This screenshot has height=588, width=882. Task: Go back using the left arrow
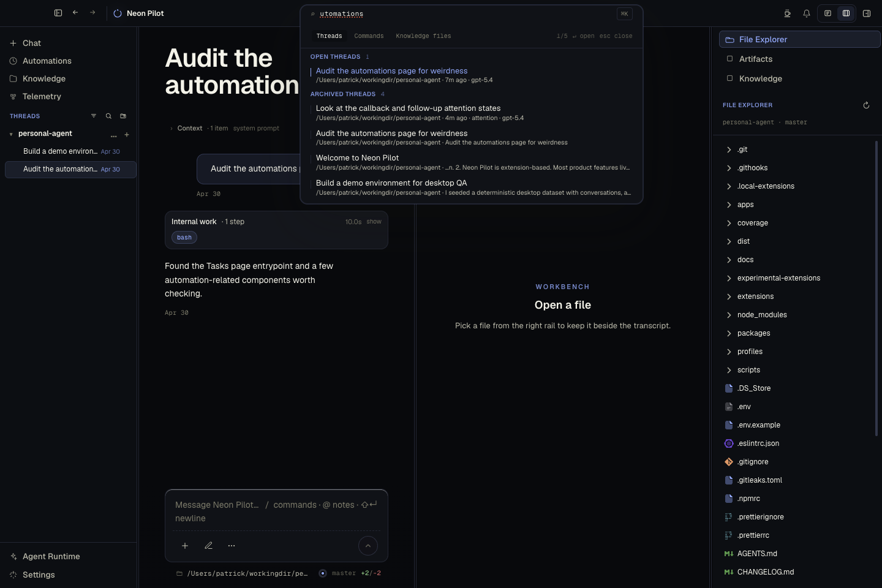click(75, 13)
